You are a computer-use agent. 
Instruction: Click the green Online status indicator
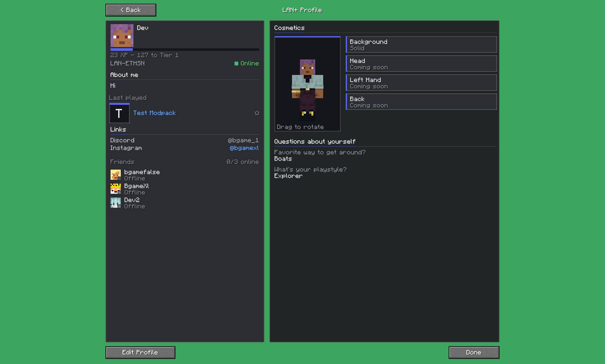[247, 64]
